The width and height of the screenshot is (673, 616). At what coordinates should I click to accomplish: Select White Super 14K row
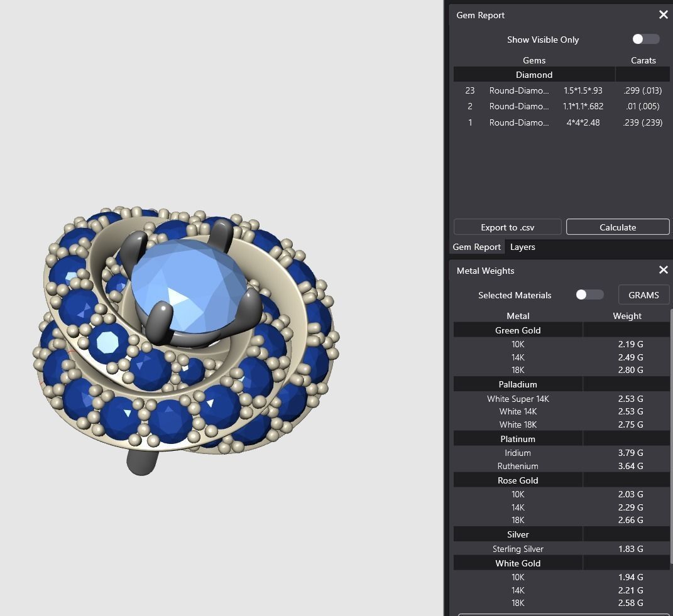point(561,399)
